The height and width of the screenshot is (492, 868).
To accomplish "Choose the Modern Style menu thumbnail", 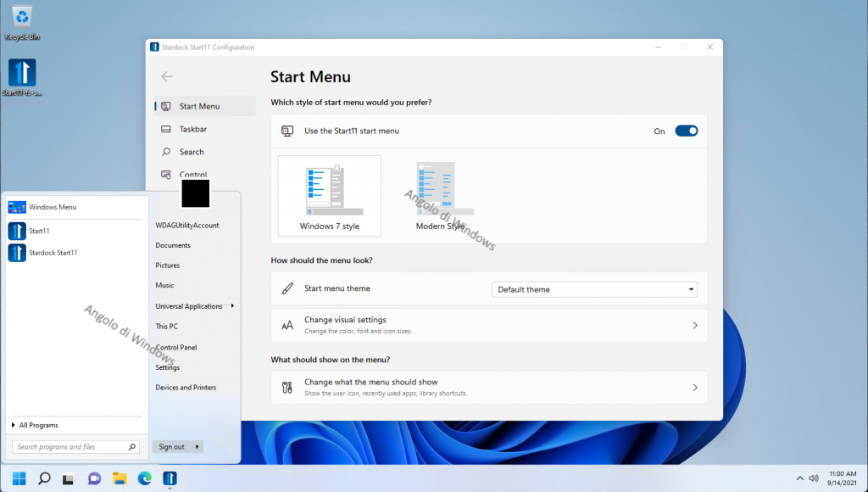I will [439, 196].
